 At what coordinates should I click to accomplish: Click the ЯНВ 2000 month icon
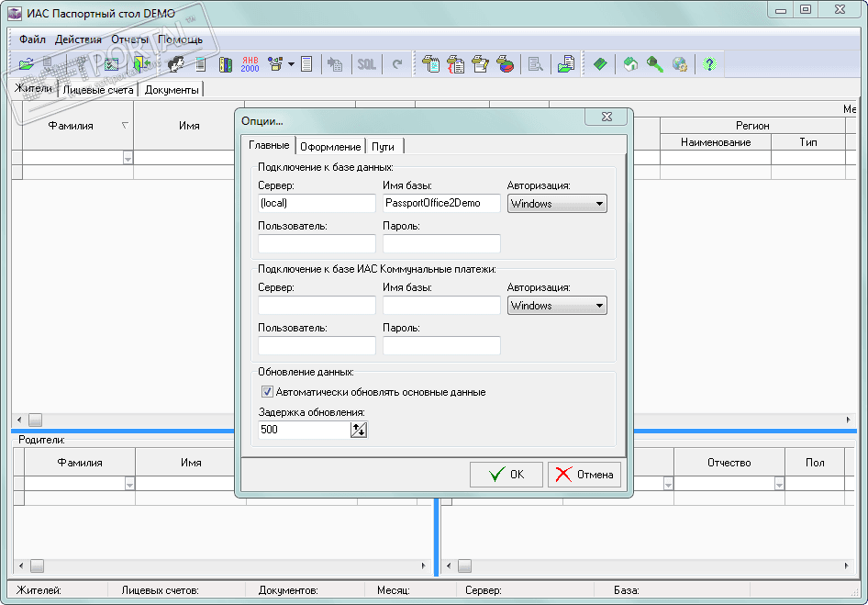coord(250,64)
